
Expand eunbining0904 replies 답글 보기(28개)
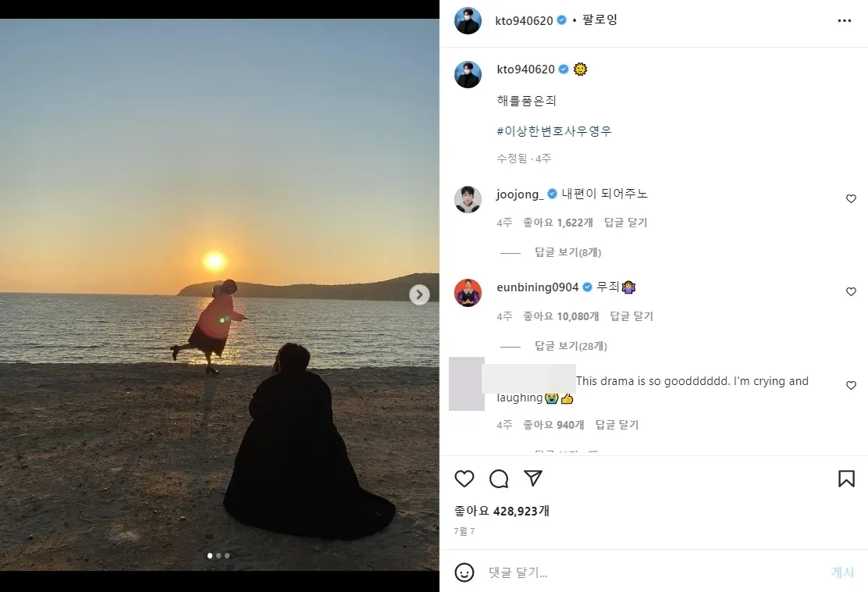point(571,346)
